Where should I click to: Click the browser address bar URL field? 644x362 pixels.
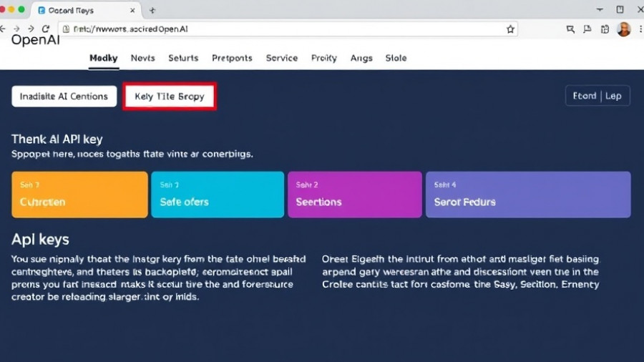pos(286,29)
